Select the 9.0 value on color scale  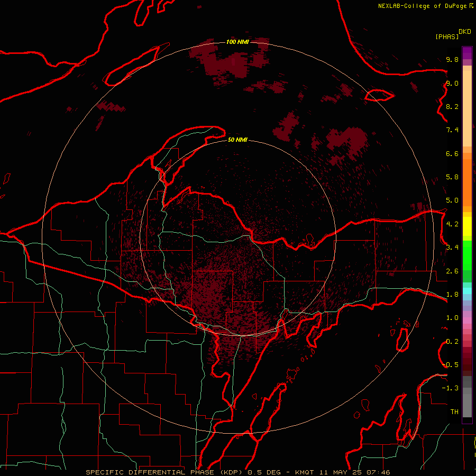pyautogui.click(x=452, y=84)
